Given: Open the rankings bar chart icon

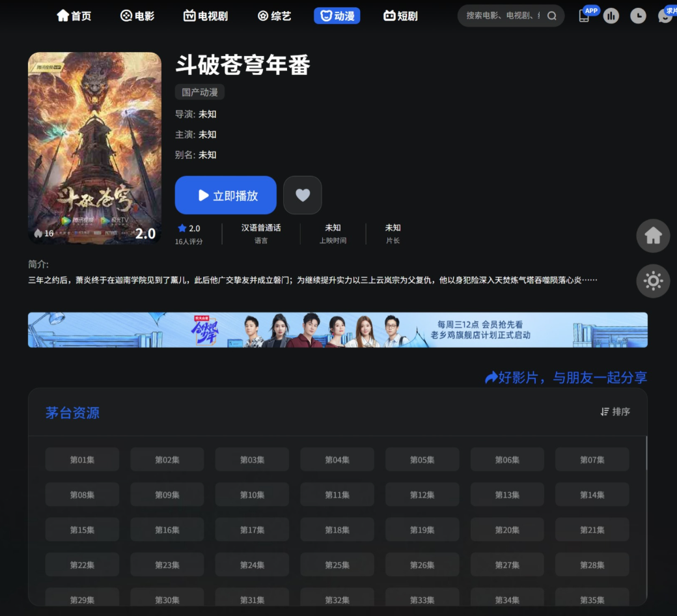Looking at the screenshot, I should coord(611,16).
